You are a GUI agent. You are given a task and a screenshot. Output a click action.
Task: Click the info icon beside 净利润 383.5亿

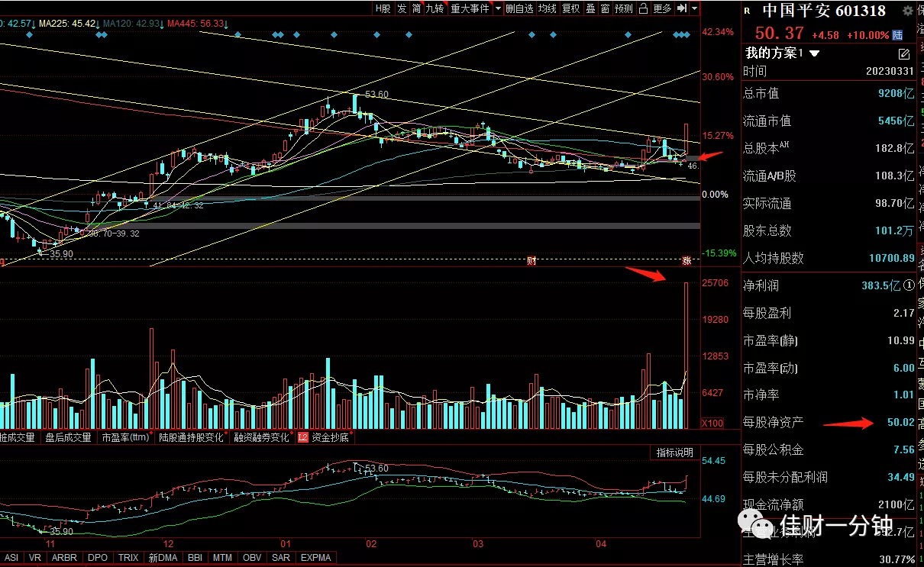pyautogui.click(x=909, y=285)
